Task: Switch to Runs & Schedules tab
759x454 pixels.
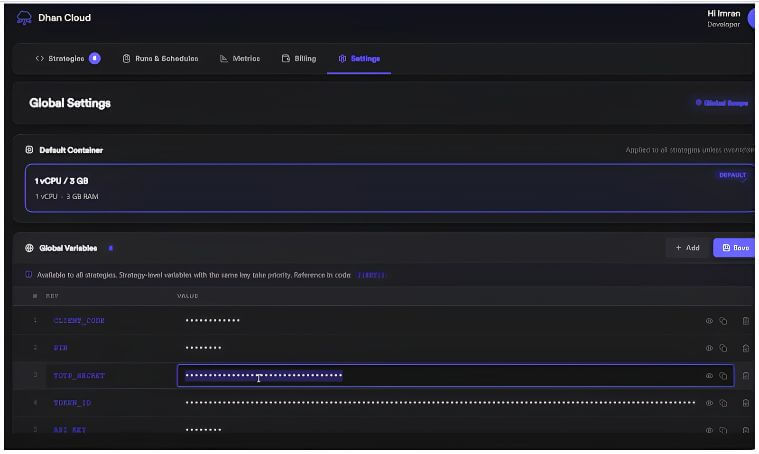Action: (x=160, y=59)
